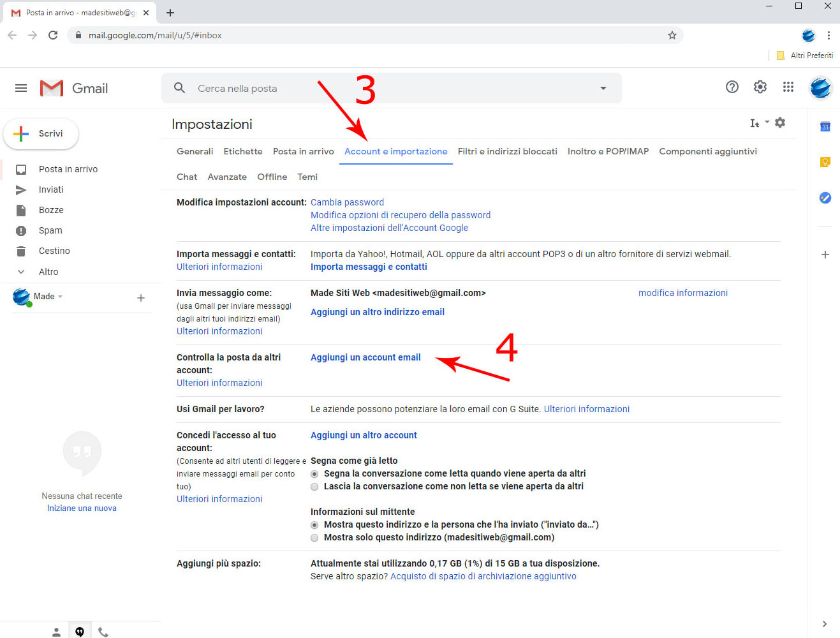
Task: Click the Inviati send icon
Action: pyautogui.click(x=21, y=189)
